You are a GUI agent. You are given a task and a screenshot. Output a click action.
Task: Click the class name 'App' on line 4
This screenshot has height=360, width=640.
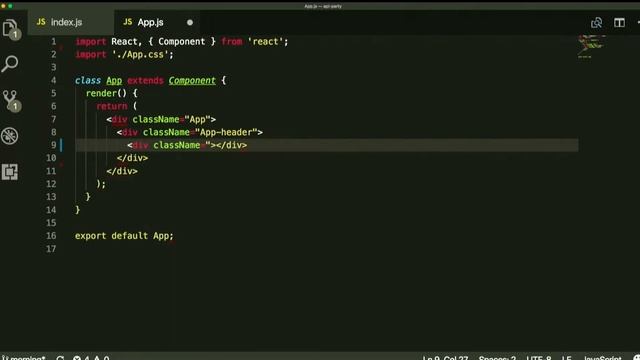114,80
